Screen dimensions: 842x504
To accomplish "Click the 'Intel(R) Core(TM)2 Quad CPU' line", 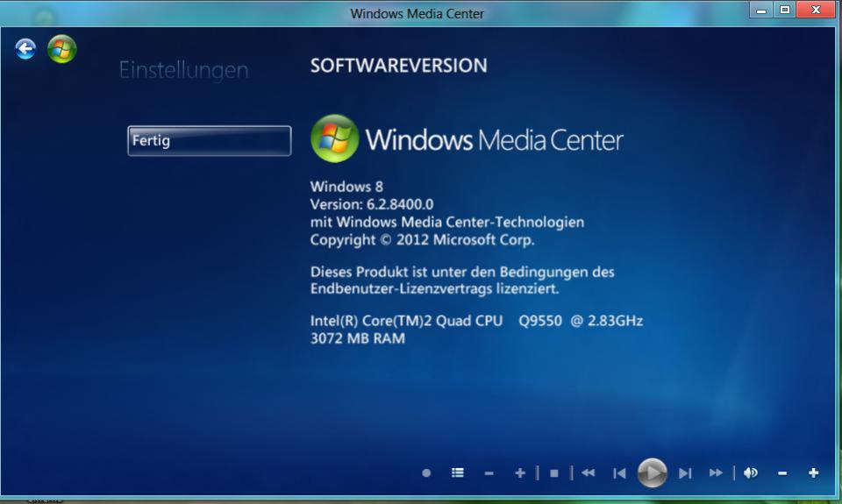I will point(476,321).
